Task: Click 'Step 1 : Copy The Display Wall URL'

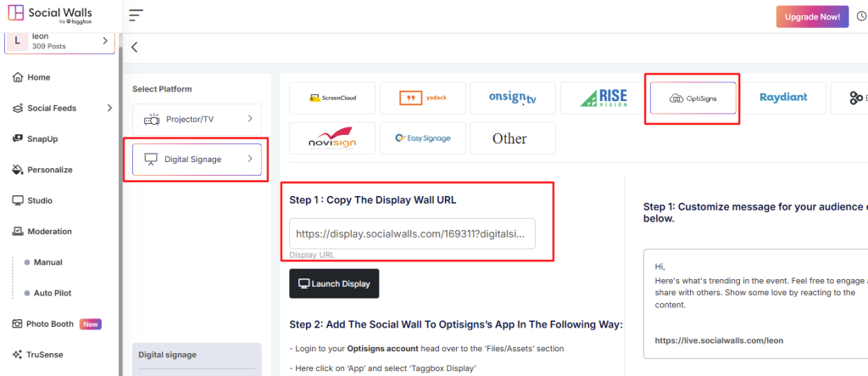Action: (373, 200)
